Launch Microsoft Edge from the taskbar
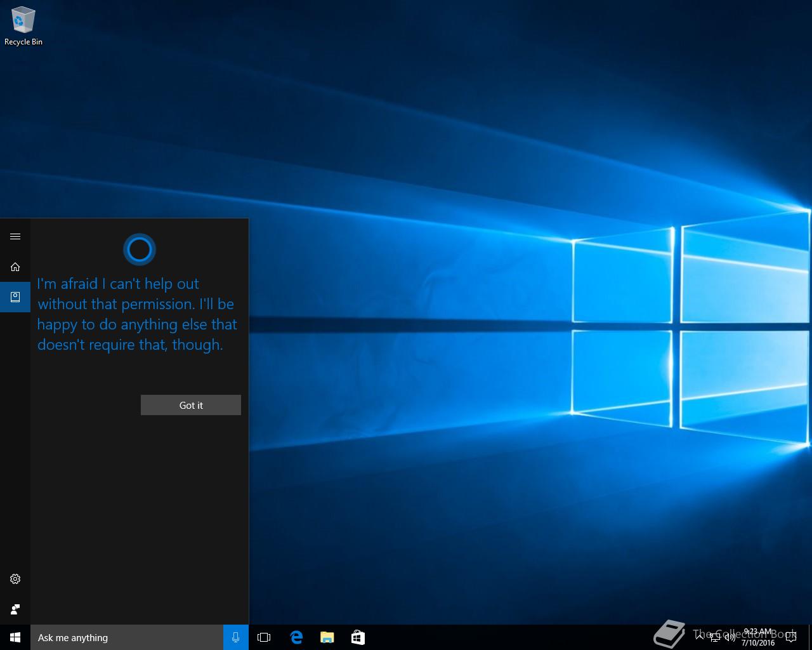The width and height of the screenshot is (812, 650). pyautogui.click(x=296, y=637)
